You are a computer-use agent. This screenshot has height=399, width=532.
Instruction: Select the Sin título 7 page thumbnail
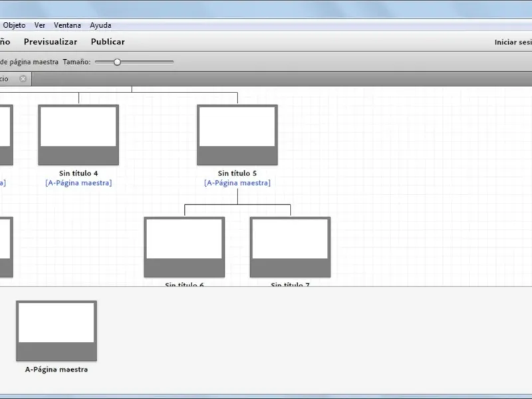[x=291, y=247]
